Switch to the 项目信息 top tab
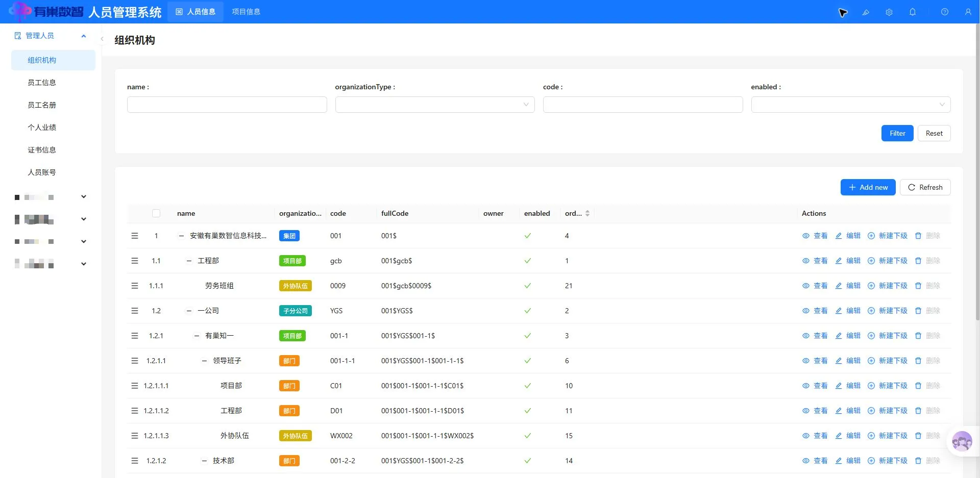This screenshot has width=980, height=478. click(246, 12)
